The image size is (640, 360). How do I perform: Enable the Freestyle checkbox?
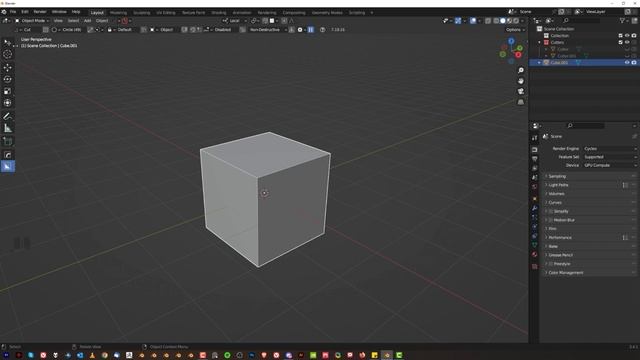(551, 264)
